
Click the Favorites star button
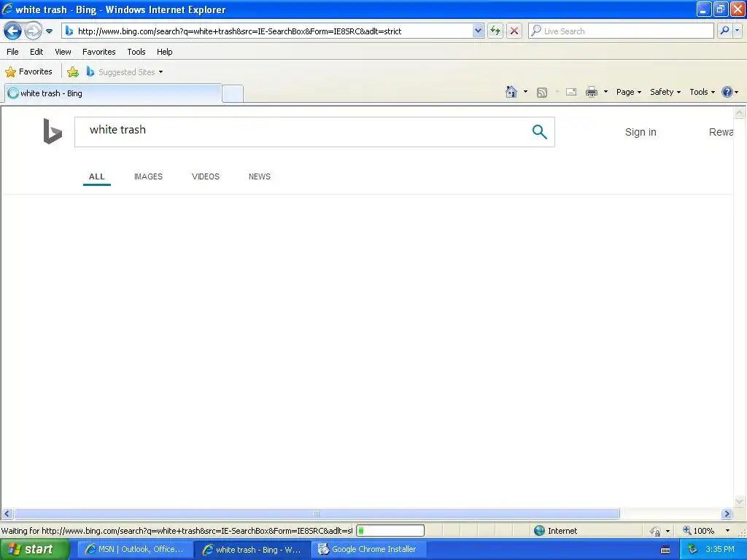click(x=28, y=72)
